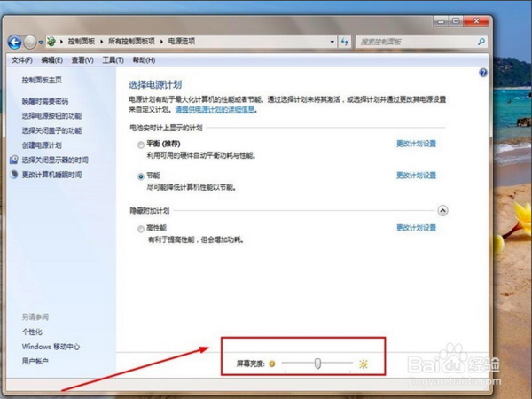Open the 文件(F) menu
Viewport: 532px width, 399px height.
tap(21, 60)
